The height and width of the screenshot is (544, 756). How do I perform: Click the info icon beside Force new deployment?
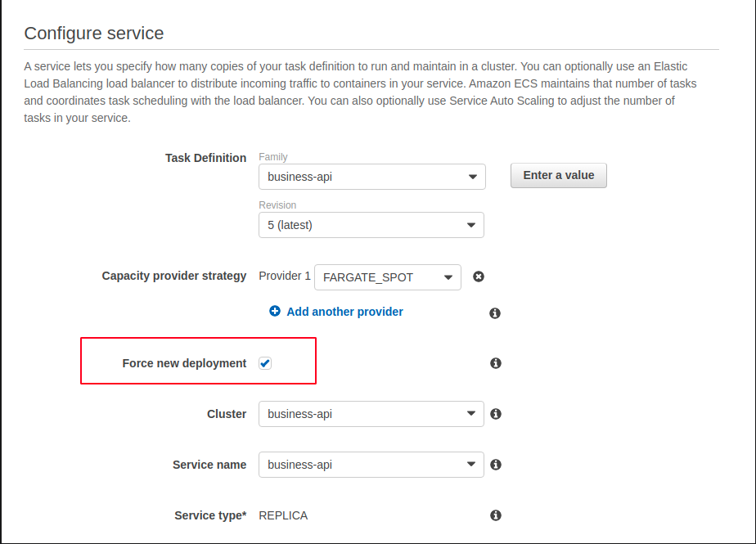tap(495, 363)
